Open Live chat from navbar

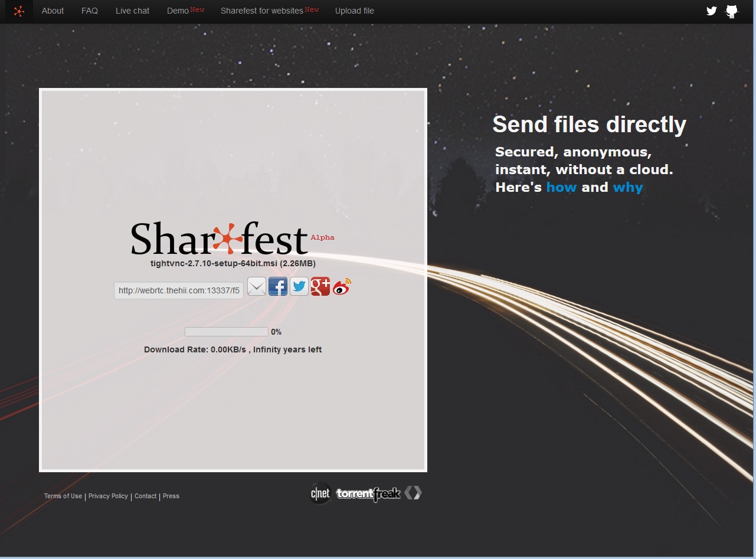[133, 11]
